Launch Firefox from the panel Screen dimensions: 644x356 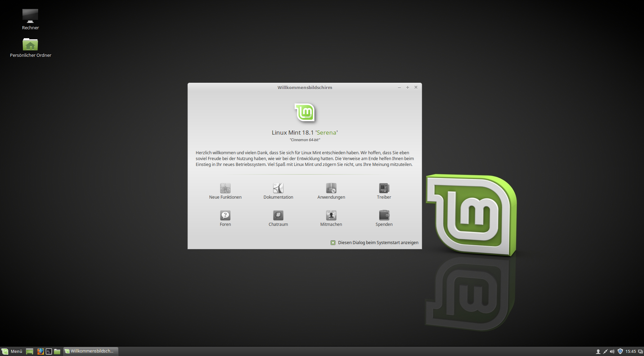[40, 352]
